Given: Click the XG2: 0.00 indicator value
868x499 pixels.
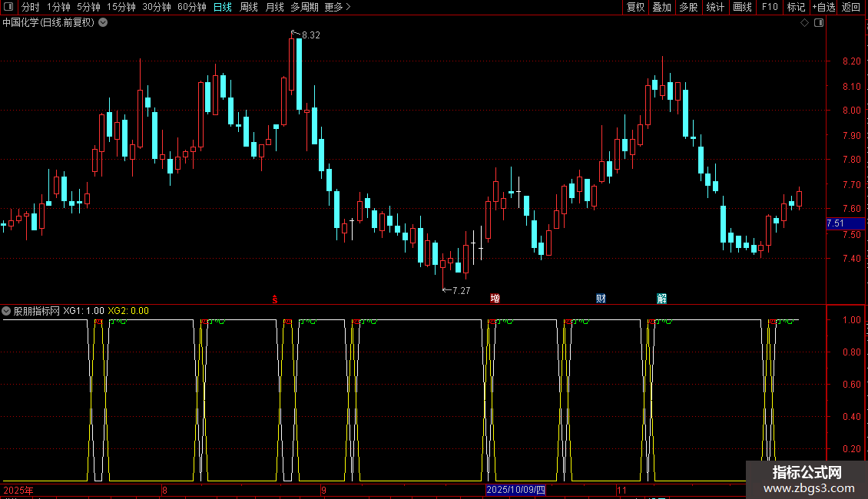Looking at the screenshot, I should [x=128, y=311].
